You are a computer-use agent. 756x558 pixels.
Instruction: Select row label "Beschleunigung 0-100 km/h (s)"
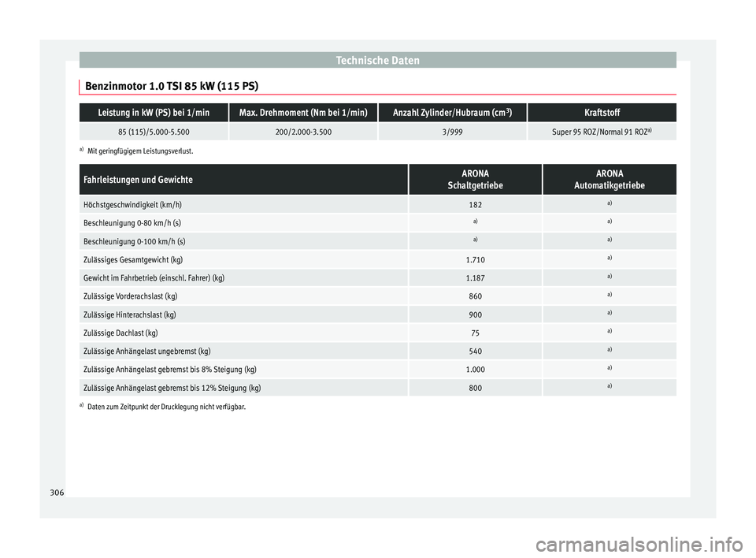pyautogui.click(x=135, y=241)
